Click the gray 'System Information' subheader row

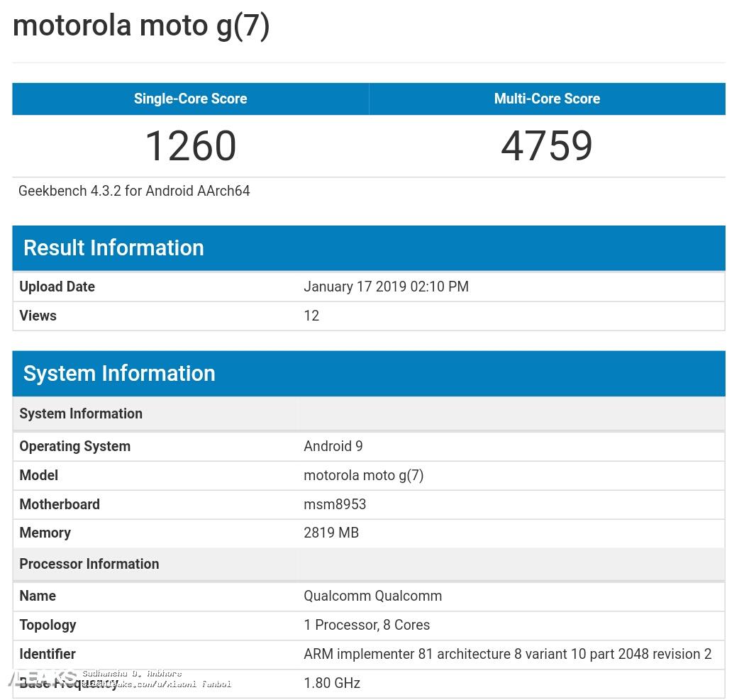(369, 414)
